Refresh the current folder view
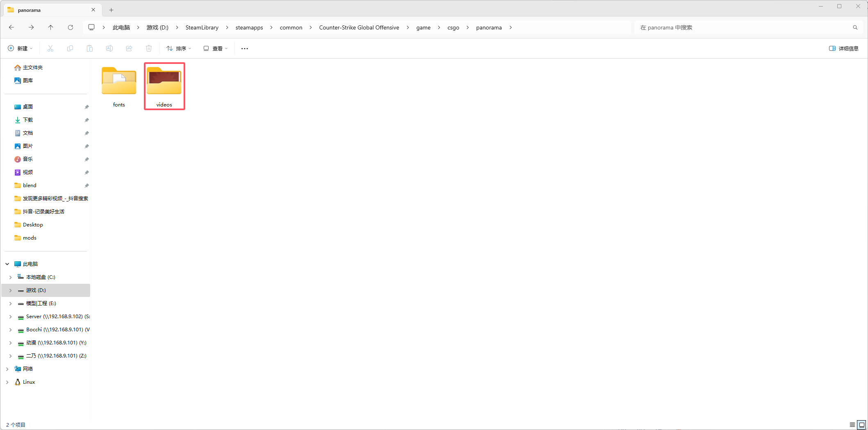 click(x=70, y=27)
